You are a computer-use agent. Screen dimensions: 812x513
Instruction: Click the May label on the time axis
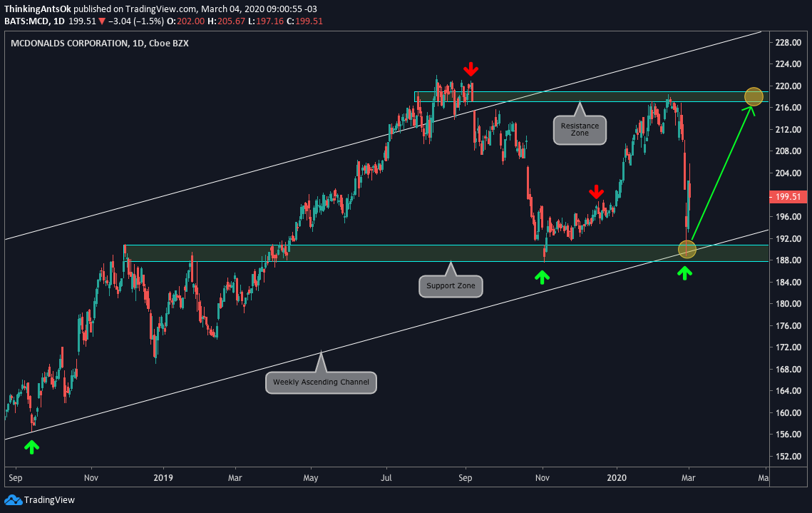(x=311, y=478)
